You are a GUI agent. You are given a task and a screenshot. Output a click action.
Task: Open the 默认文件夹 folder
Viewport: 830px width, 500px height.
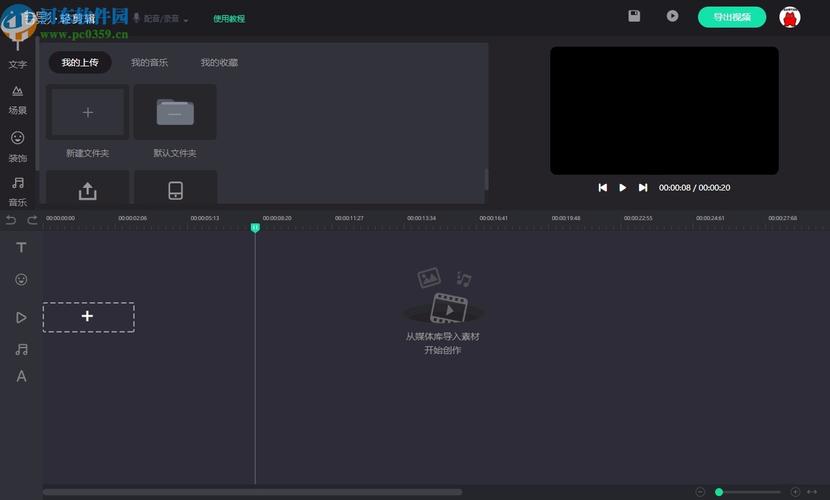pyautogui.click(x=175, y=112)
